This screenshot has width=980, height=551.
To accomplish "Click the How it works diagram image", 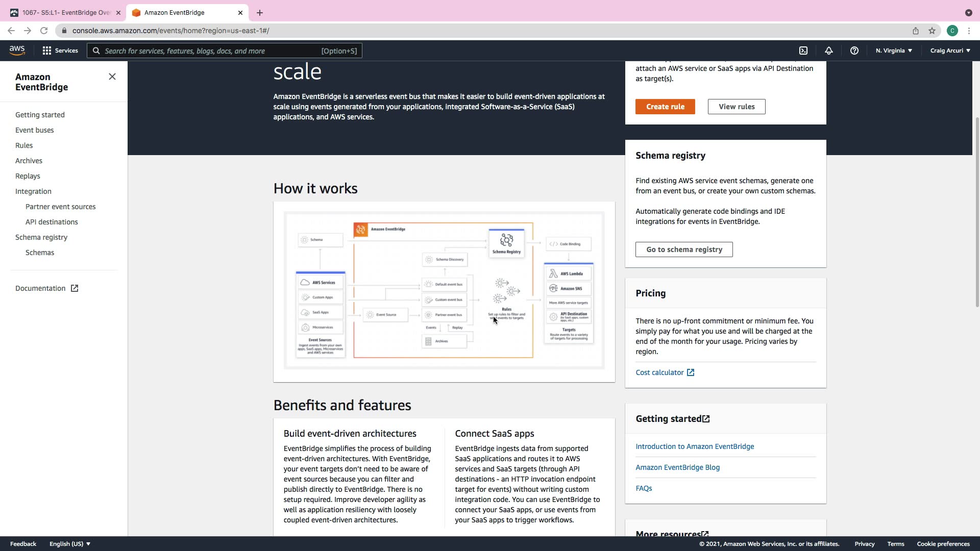I will (444, 290).
